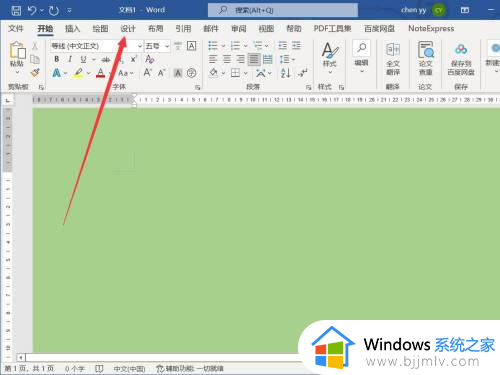Screen dimensions: 500x375
Task: Switch to the 设计 (Design) tab
Action: pos(128,29)
